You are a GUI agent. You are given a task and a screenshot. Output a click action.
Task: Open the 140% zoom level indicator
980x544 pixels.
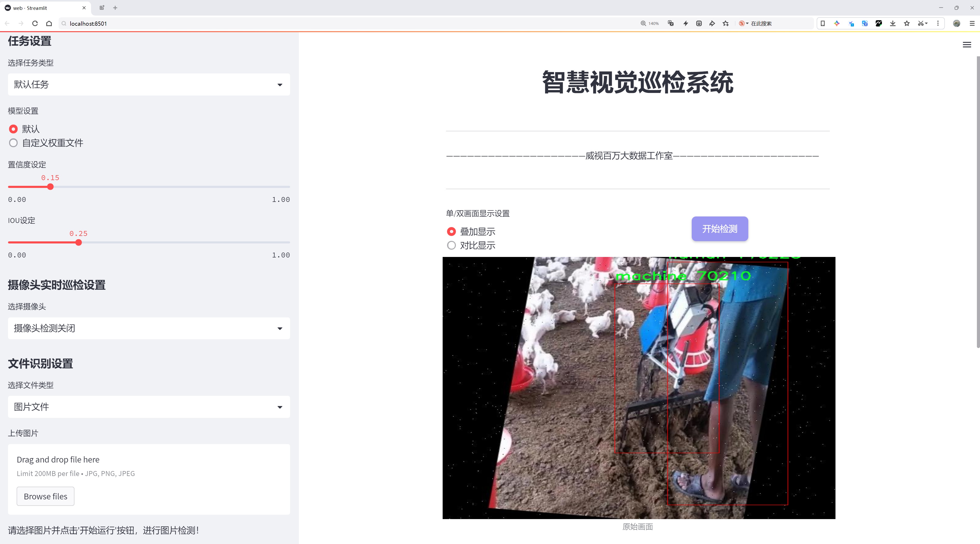coord(649,23)
